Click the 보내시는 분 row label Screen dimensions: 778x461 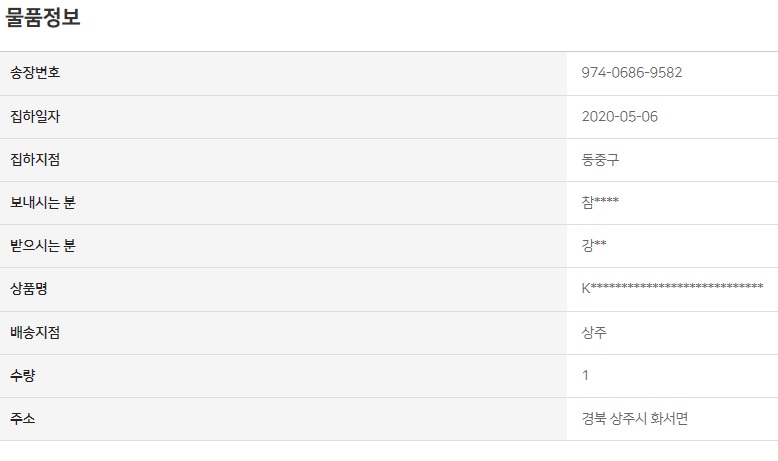click(x=43, y=203)
